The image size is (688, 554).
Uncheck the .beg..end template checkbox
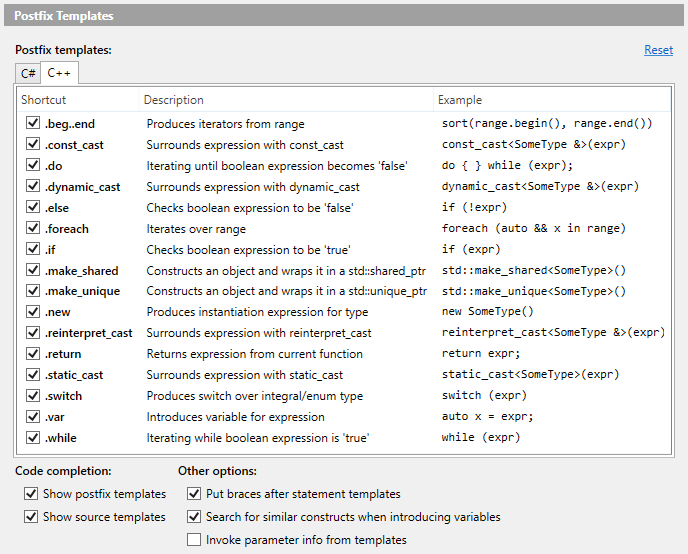tap(33, 123)
